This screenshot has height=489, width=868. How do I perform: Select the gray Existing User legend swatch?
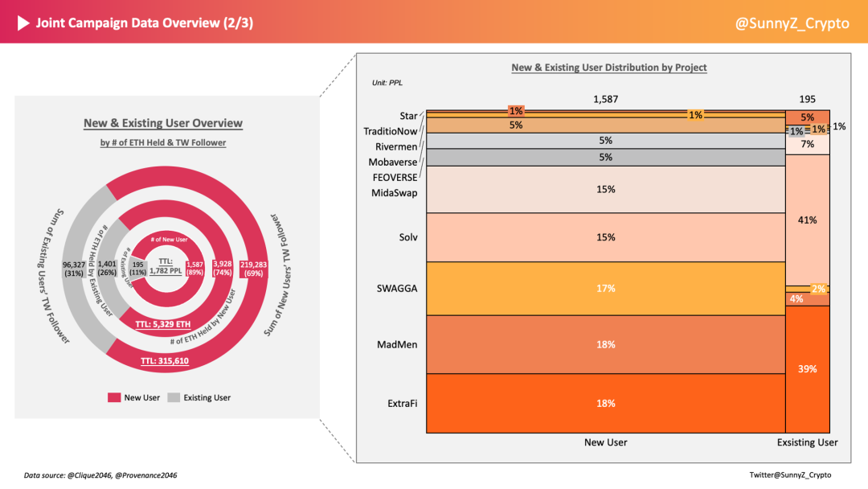pos(174,397)
